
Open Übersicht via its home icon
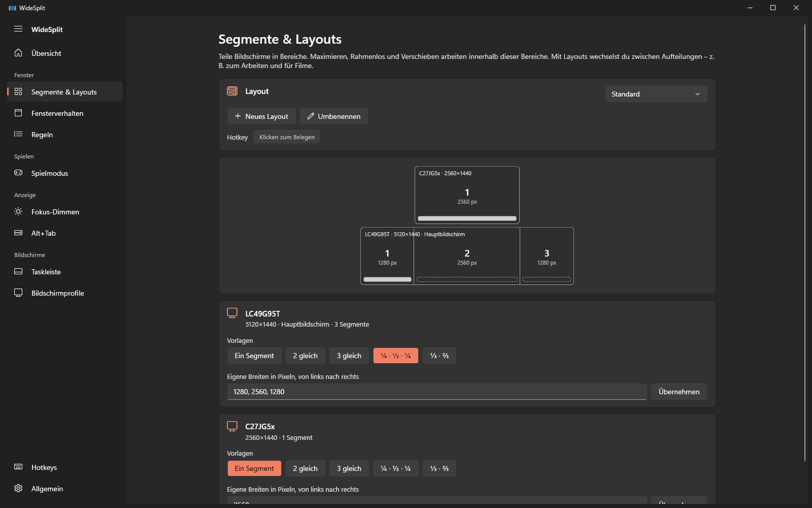[x=18, y=53]
